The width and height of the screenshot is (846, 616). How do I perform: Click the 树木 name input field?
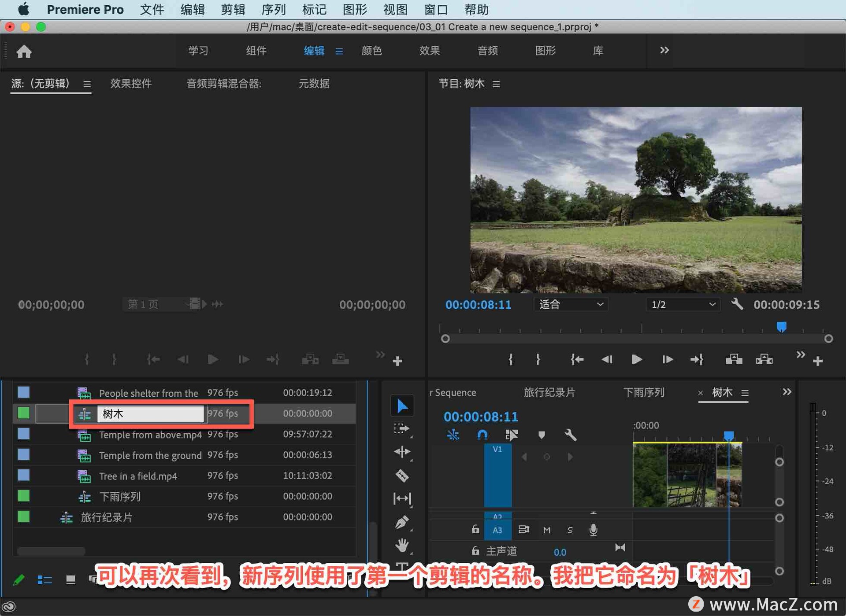tap(150, 414)
